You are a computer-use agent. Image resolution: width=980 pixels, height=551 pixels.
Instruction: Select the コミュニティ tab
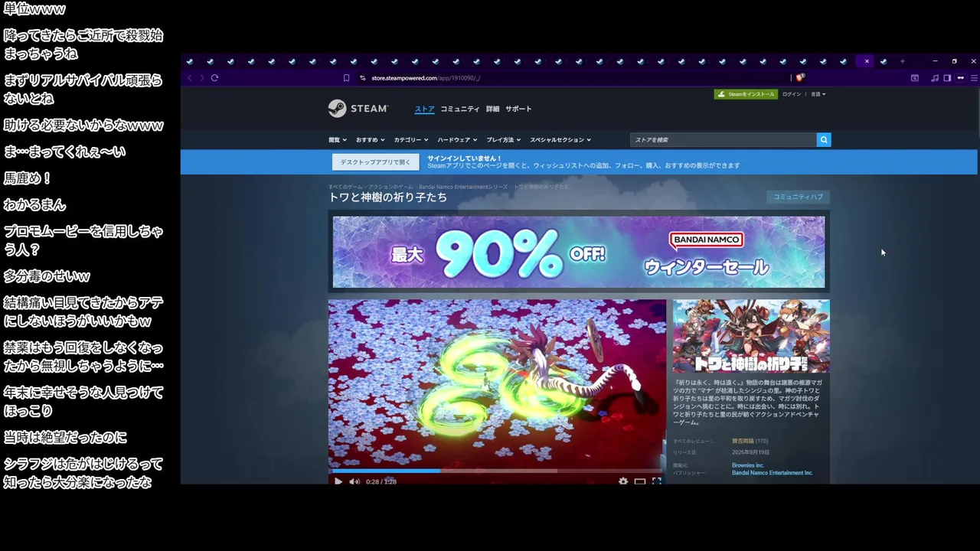pos(460,109)
